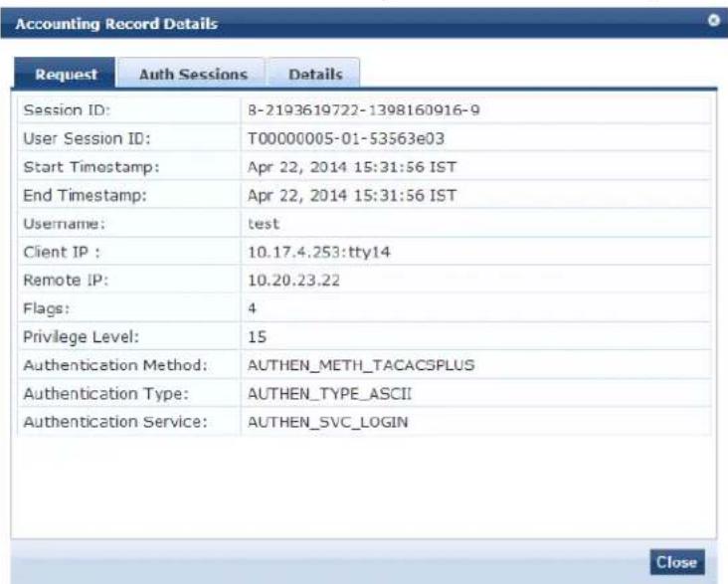Click the End Timestamp value
This screenshot has height=584, width=728.
tap(352, 195)
